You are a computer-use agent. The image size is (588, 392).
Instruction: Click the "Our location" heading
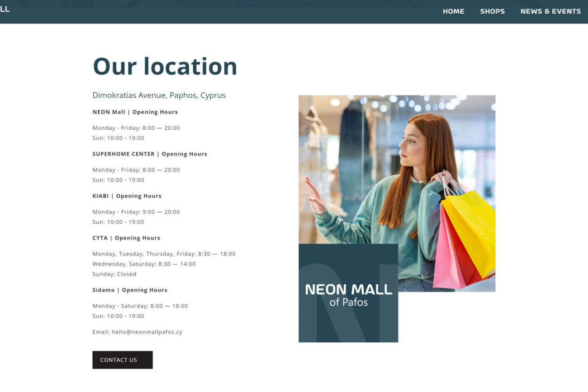(x=165, y=66)
